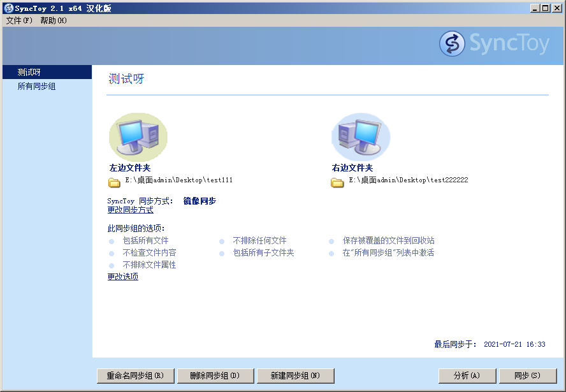
Task: Click the left folder path E:\桌面admin\Desktop\test111
Action: pos(178,180)
